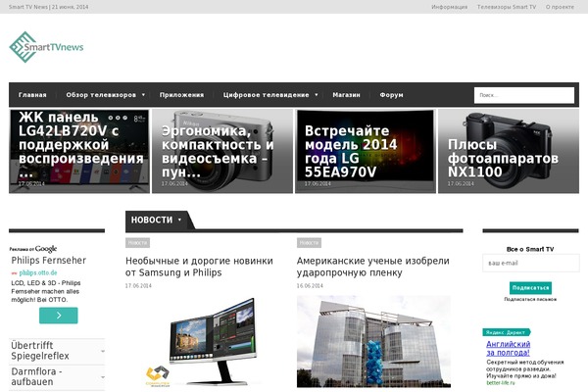Open ЖК панель LG42LB720V featured article
The height and width of the screenshot is (392, 588).
pos(79,151)
